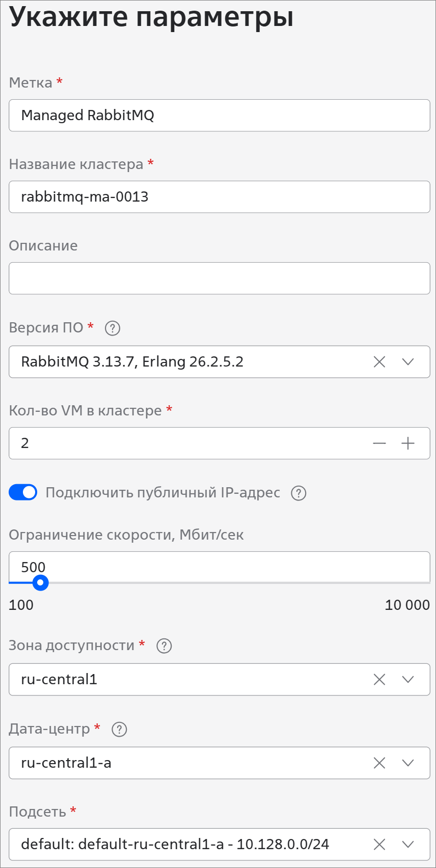Image resolution: width=436 pixels, height=868 pixels.
Task: Expand the Зона доступности dropdown
Action: pos(408,680)
